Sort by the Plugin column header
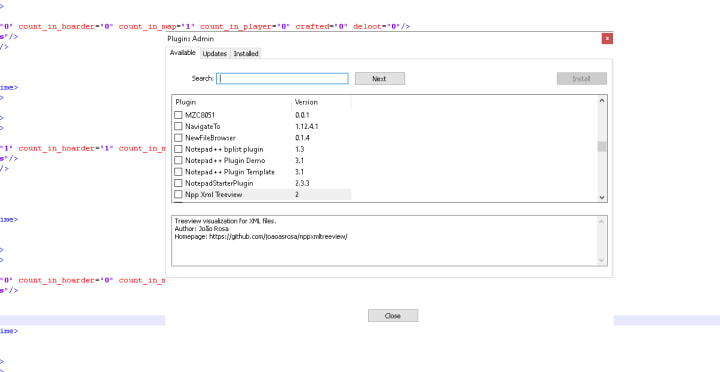Screen dimensions: 720x372 (x=232, y=102)
